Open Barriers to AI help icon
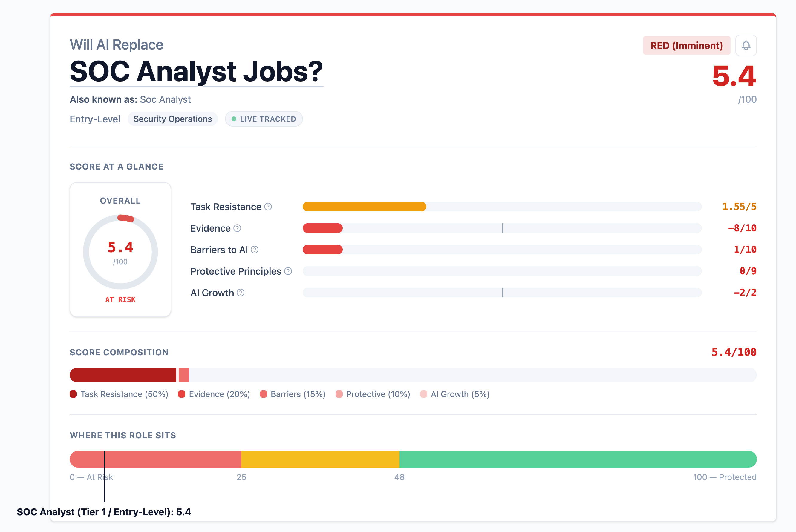 click(x=255, y=250)
